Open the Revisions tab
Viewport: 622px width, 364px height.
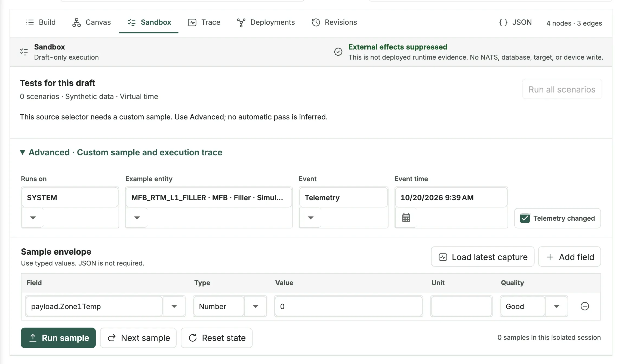tap(334, 22)
